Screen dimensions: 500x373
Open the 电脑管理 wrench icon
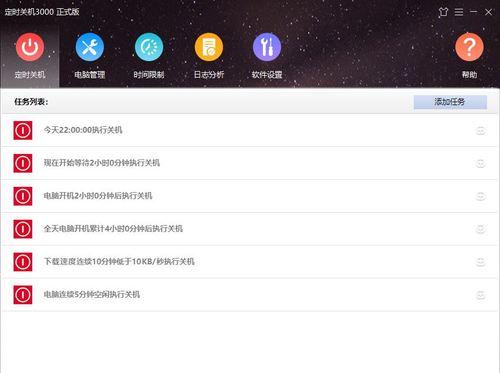[90, 47]
